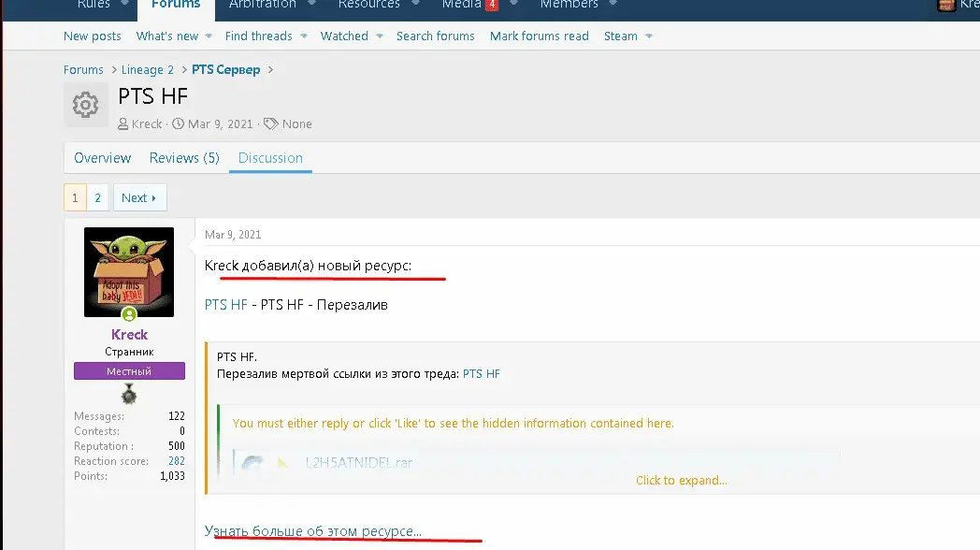
Task: Click the PTS HF page title
Action: pyautogui.click(x=153, y=96)
